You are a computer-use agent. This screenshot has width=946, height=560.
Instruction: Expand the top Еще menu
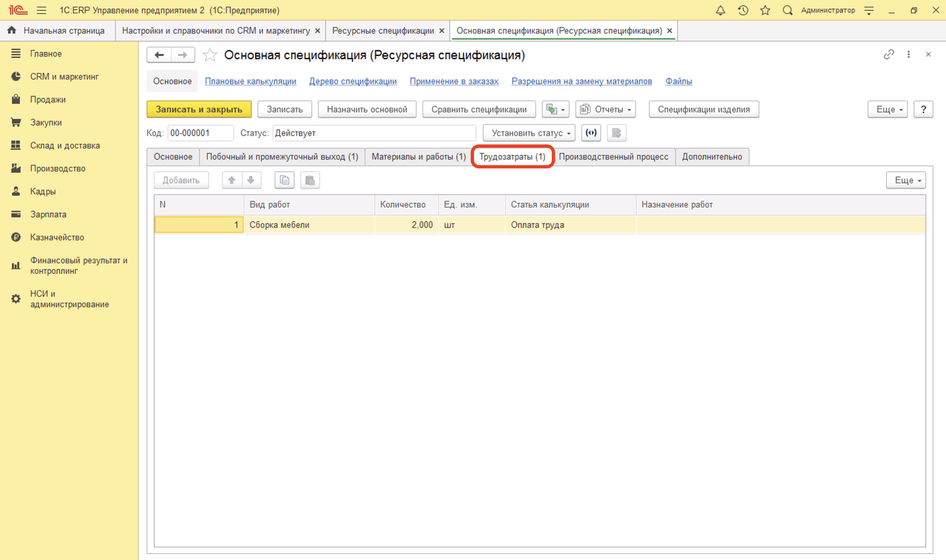pos(887,109)
